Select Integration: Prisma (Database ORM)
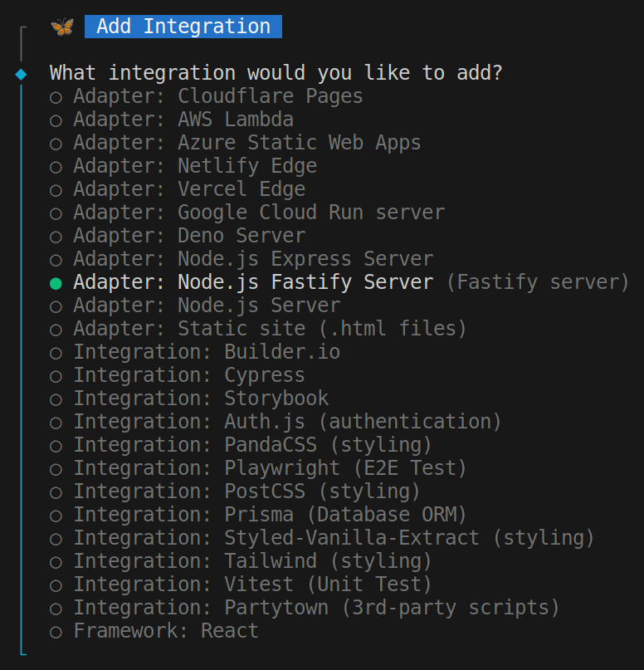This screenshot has width=644, height=670. point(257,515)
